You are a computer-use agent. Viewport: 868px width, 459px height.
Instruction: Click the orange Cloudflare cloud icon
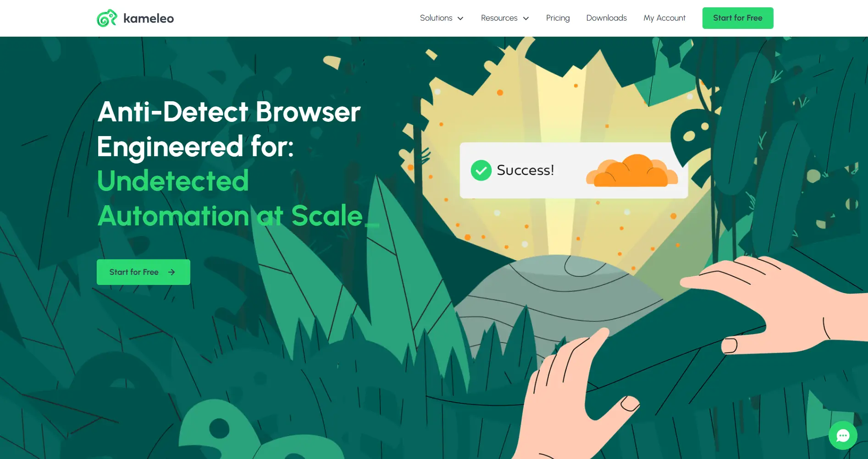(632, 170)
